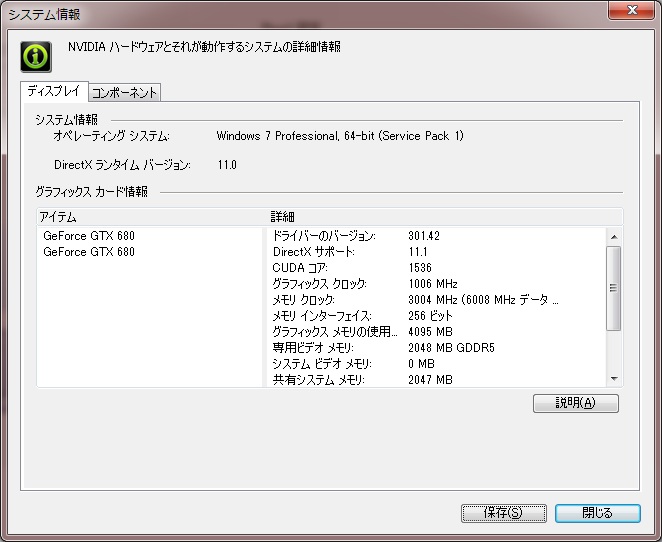Click the 共有システム メモリ label
Screen dimensions: 662x542
[319, 380]
